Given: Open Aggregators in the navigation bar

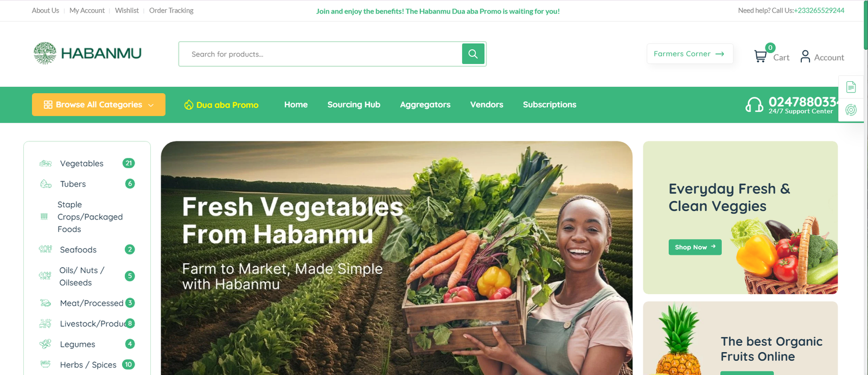Looking at the screenshot, I should (x=425, y=105).
